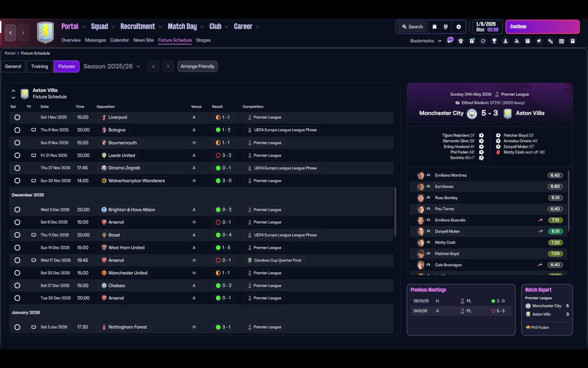Go to the next season with right arrow

coord(168,67)
